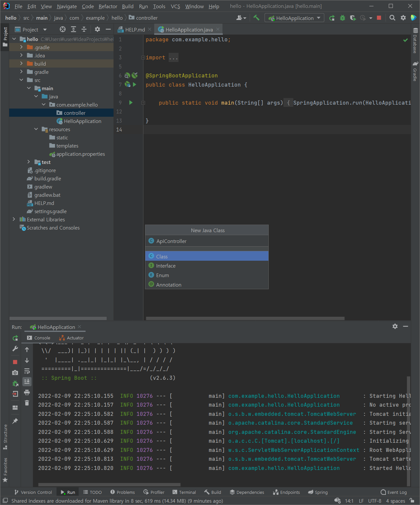420x505 pixels.
Task: Click the down arrow in console toolbar
Action: [27, 360]
